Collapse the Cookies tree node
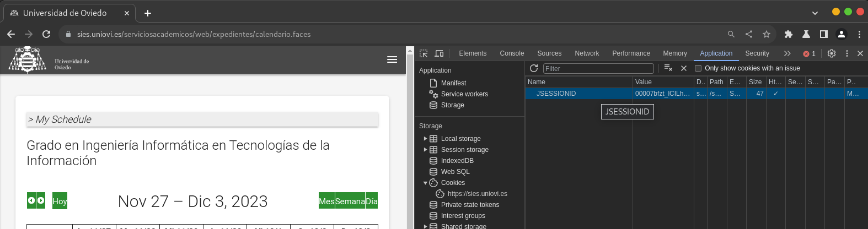Screen dimensions: 868x229 [425, 183]
